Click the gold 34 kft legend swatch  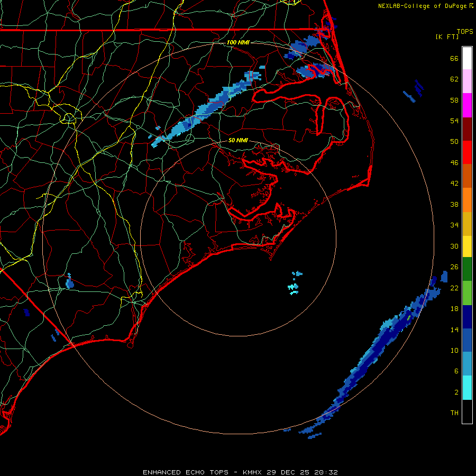click(x=467, y=224)
